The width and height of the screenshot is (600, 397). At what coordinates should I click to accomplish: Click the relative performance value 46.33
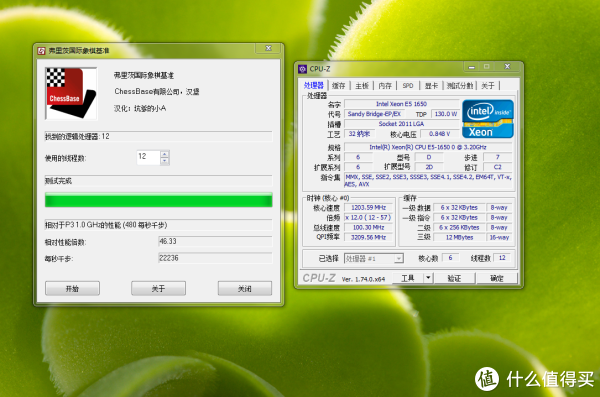[215, 241]
